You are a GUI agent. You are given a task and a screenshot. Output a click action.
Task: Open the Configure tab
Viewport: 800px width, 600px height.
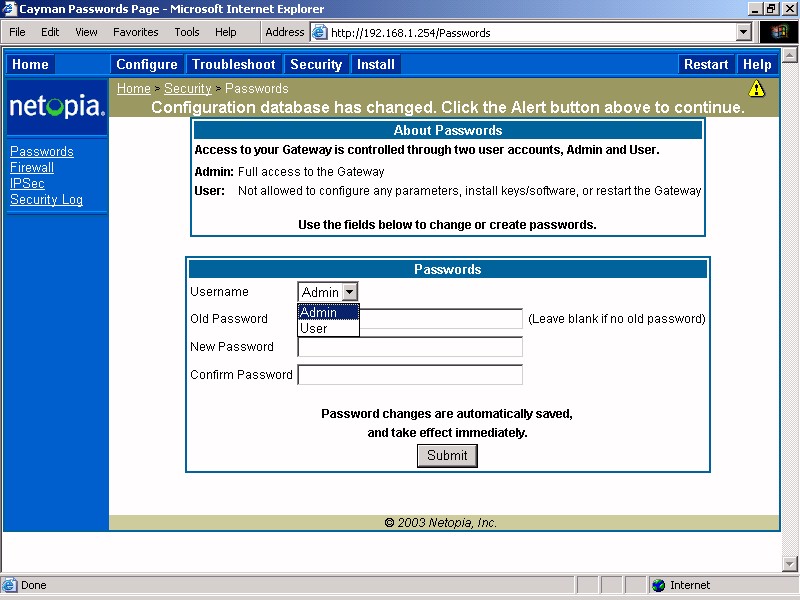click(x=147, y=64)
